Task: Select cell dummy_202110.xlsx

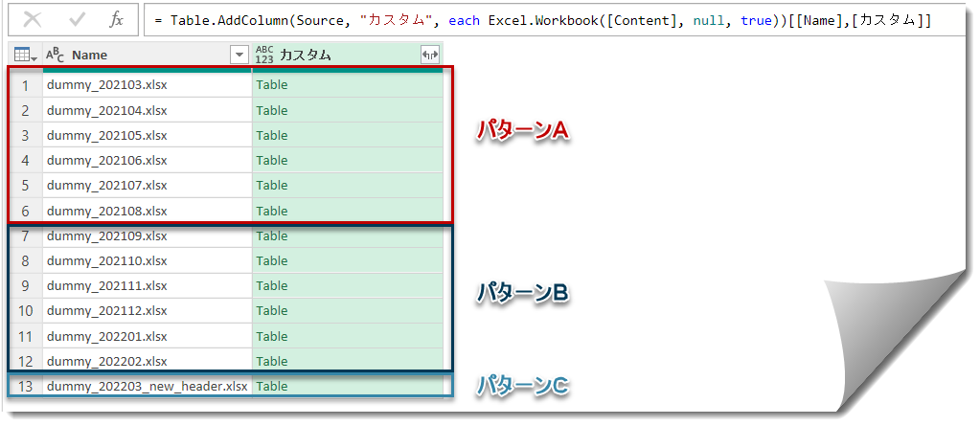Action: [147, 261]
